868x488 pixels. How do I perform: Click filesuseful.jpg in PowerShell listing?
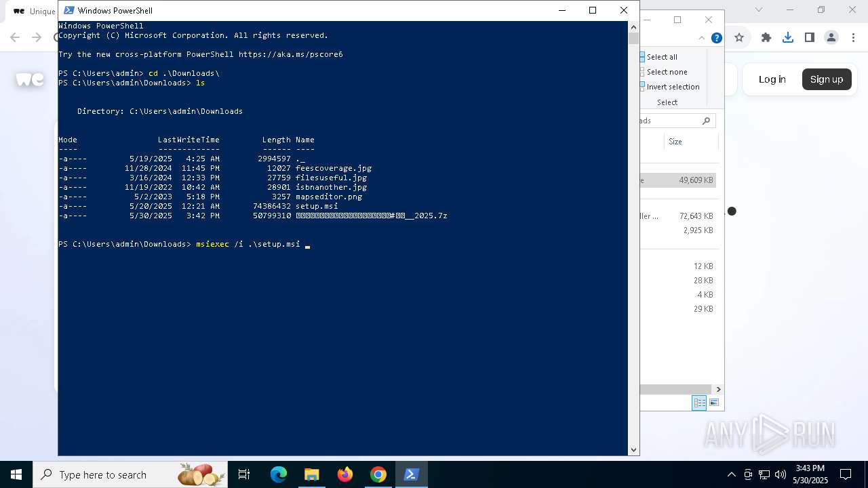[331, 178]
